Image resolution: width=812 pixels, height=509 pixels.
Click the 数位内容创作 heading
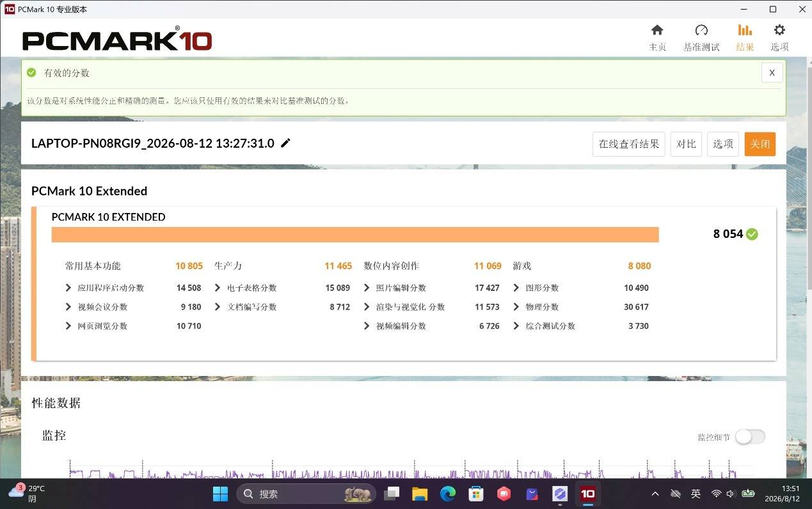[x=391, y=266]
